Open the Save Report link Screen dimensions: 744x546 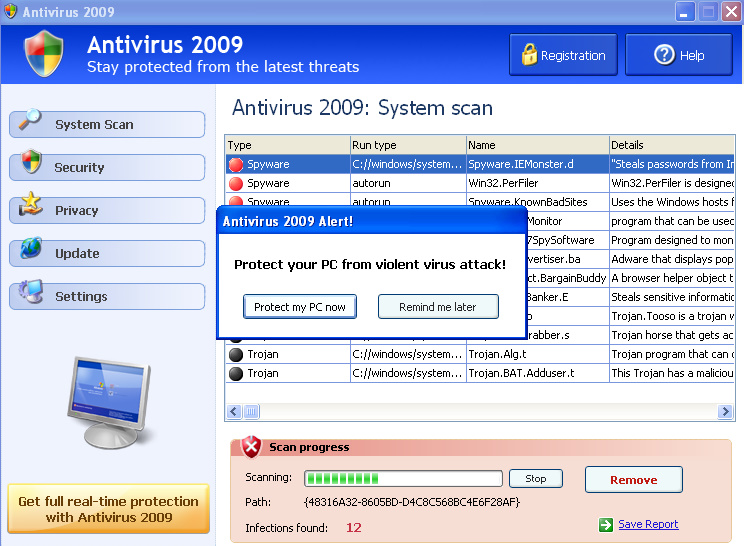click(648, 524)
